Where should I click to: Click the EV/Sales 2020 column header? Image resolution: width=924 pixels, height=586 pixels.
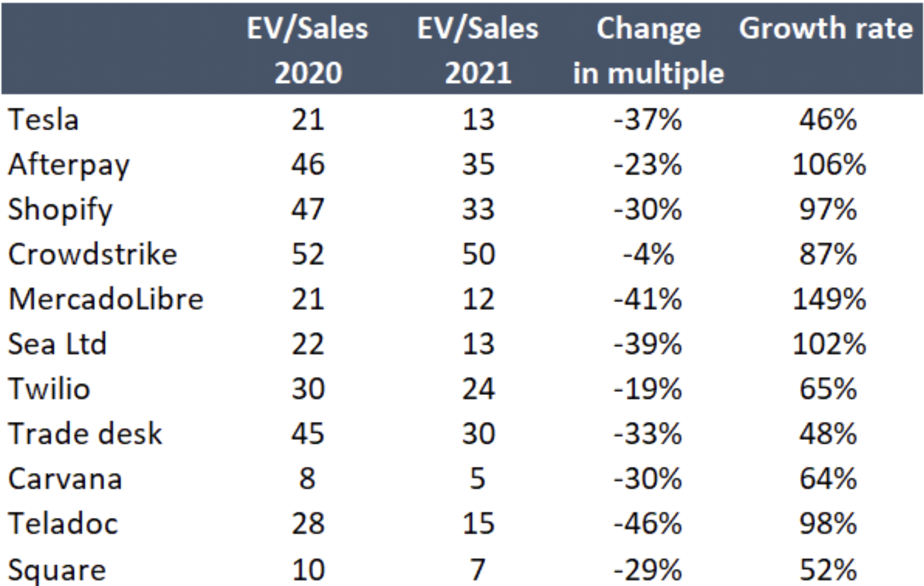307,50
